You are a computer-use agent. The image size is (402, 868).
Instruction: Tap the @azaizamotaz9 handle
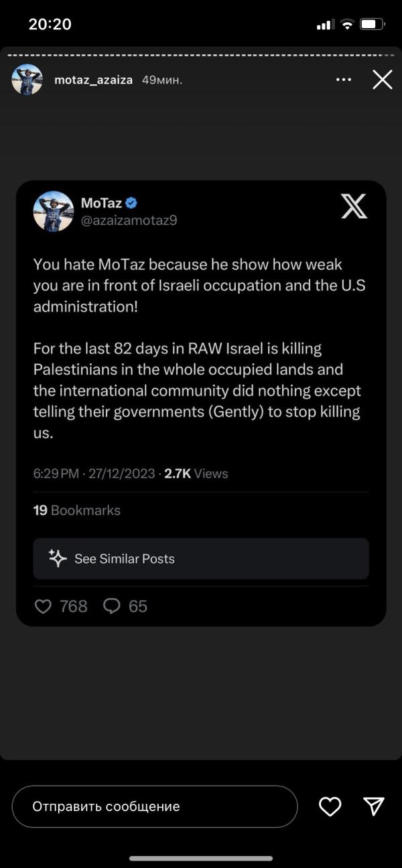tap(129, 220)
